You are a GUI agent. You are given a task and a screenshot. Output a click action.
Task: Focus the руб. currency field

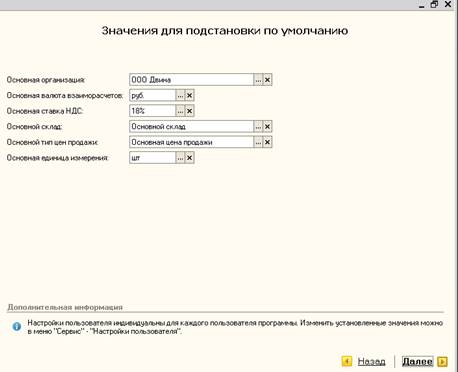coord(153,95)
